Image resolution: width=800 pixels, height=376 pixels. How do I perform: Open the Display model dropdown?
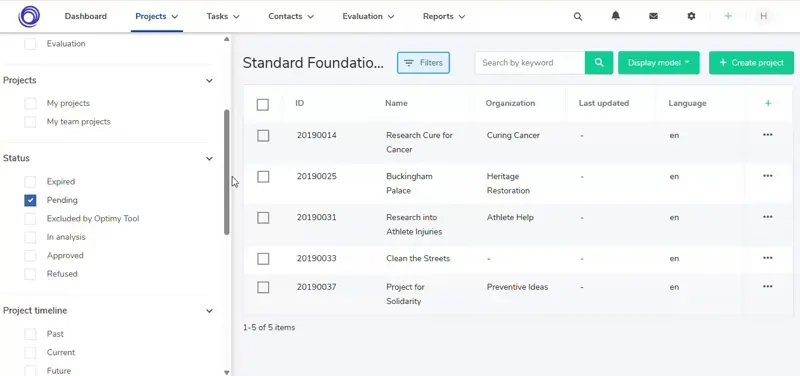pos(659,63)
